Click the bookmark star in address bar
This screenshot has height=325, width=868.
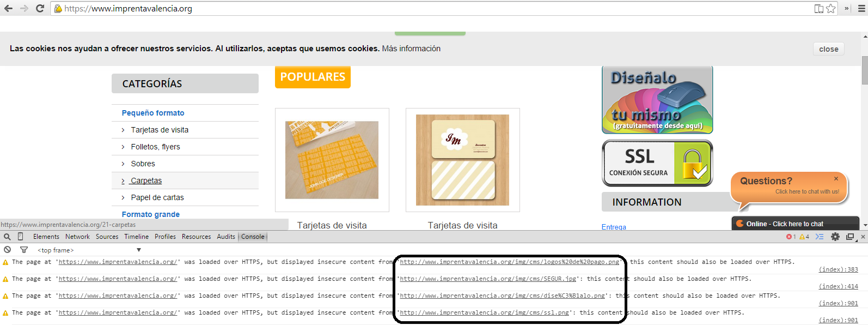(x=830, y=8)
